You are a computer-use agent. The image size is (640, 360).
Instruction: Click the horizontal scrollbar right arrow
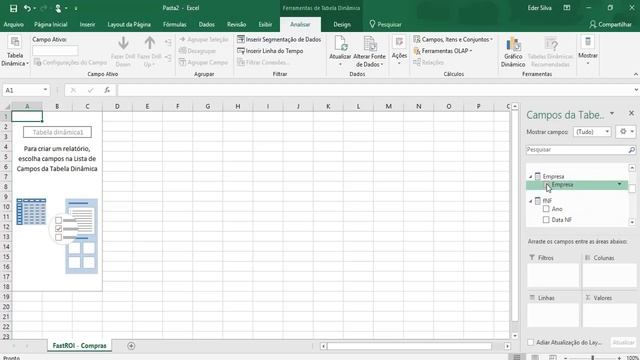pos(507,346)
